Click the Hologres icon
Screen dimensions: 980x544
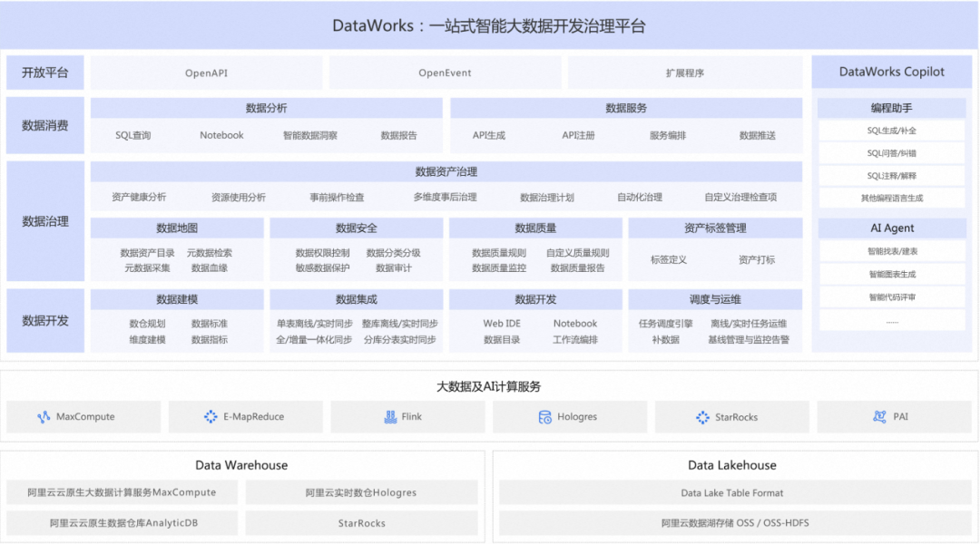pos(545,416)
